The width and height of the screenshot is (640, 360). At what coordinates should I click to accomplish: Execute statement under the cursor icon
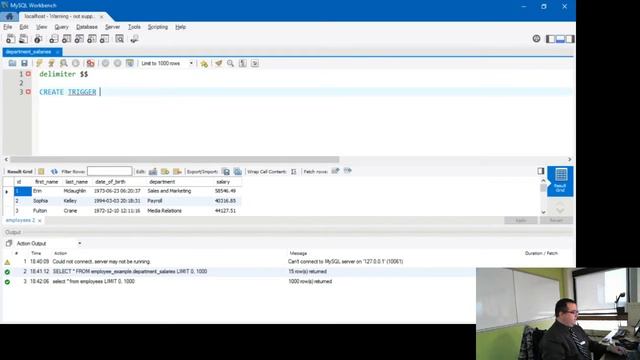click(51, 63)
